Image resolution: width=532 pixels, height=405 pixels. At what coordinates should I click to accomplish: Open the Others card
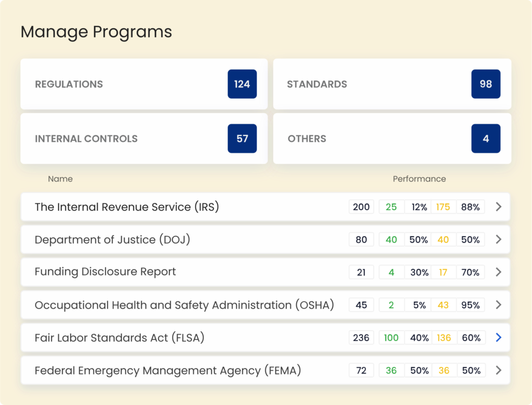[392, 139]
